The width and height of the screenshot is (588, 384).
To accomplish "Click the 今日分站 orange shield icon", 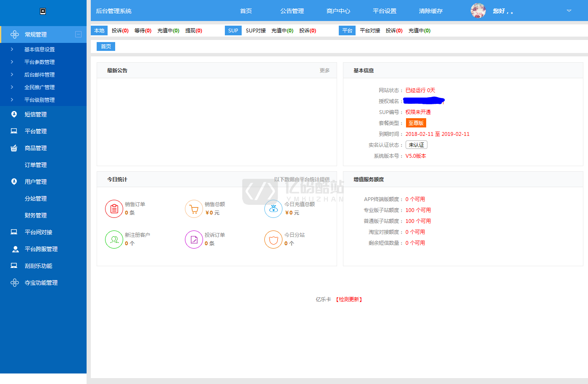I will tap(273, 239).
